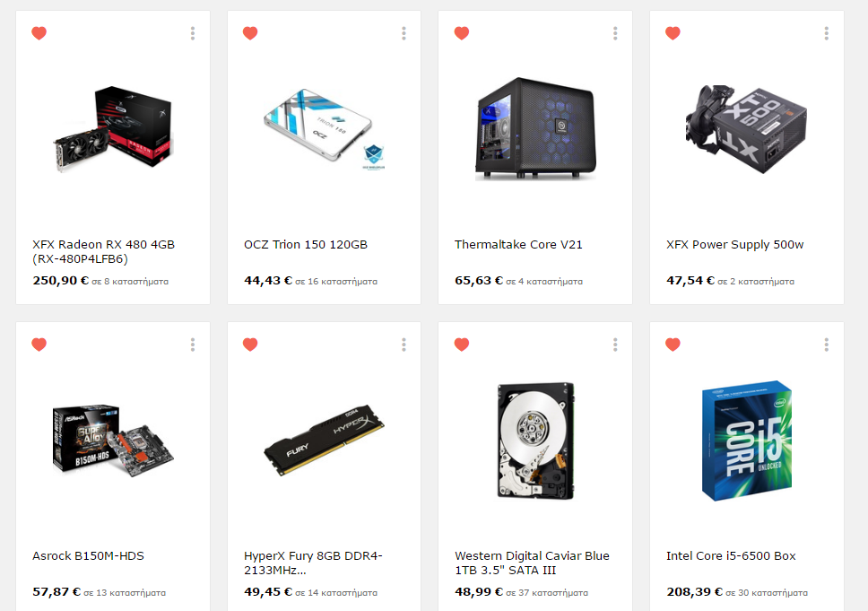Unlike the HyperX Fury 8GB DDR4 item
868x611 pixels.
tap(250, 345)
